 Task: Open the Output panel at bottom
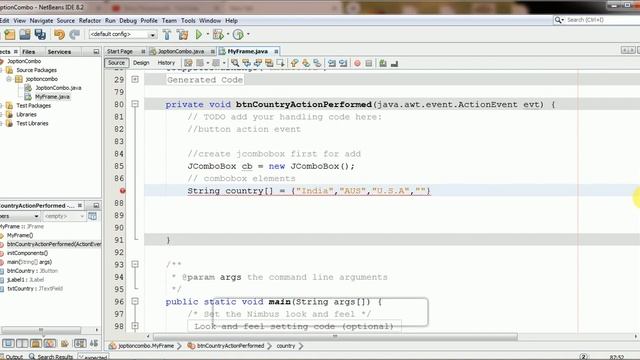coord(11,357)
